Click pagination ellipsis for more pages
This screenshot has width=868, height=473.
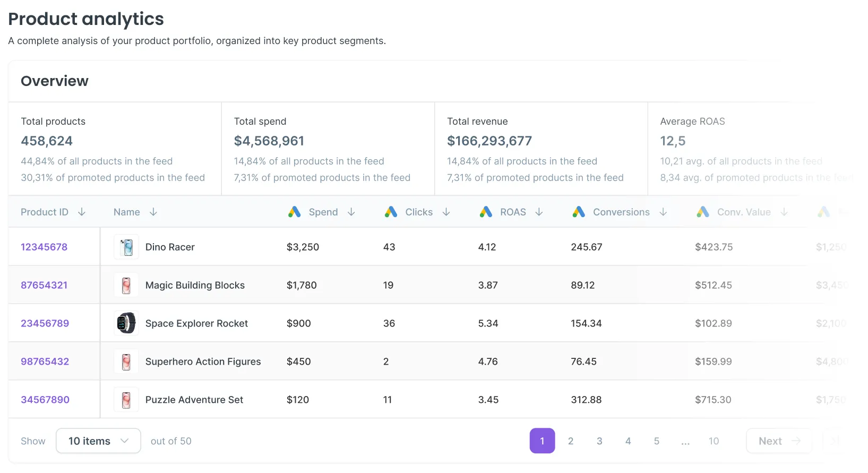[685, 441]
